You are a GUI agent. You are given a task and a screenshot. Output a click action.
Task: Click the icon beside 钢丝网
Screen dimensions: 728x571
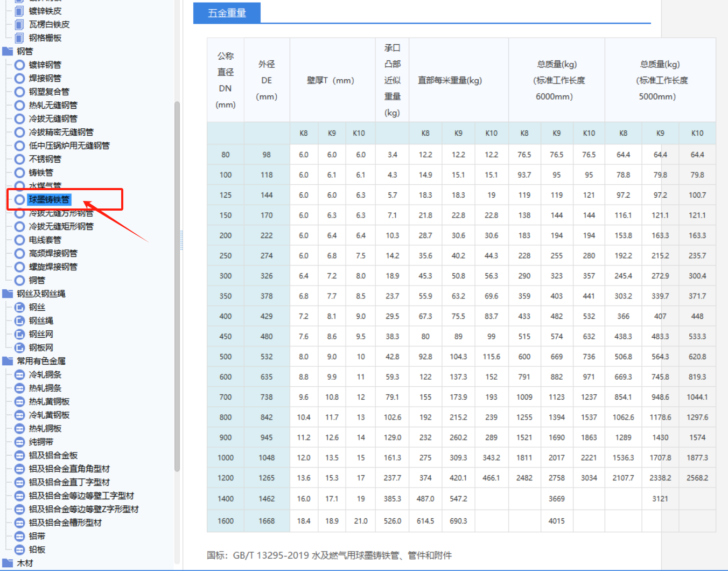pyautogui.click(x=20, y=335)
